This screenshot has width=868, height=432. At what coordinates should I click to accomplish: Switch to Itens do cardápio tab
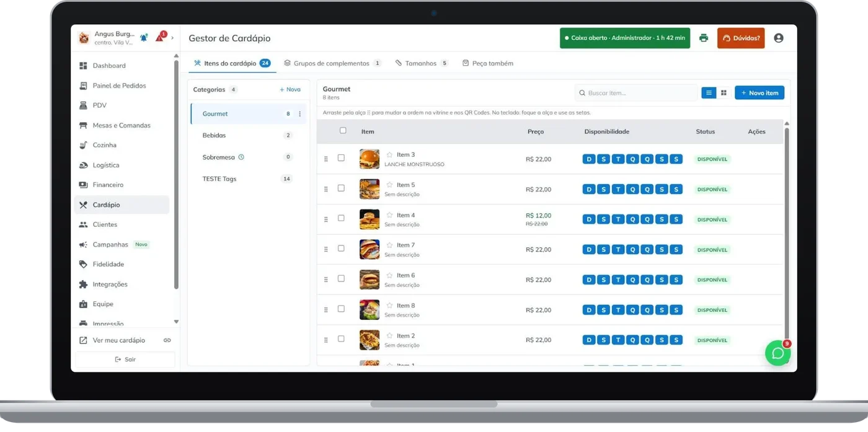point(232,63)
